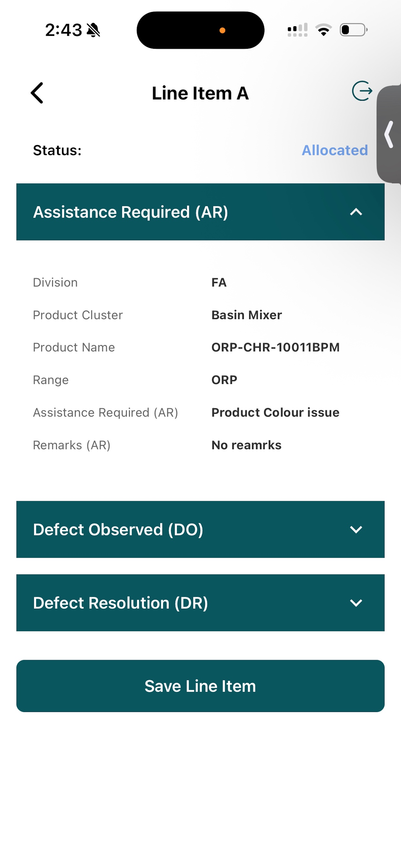Tap the Line Item A title
This screenshot has width=401, height=868.
(200, 93)
